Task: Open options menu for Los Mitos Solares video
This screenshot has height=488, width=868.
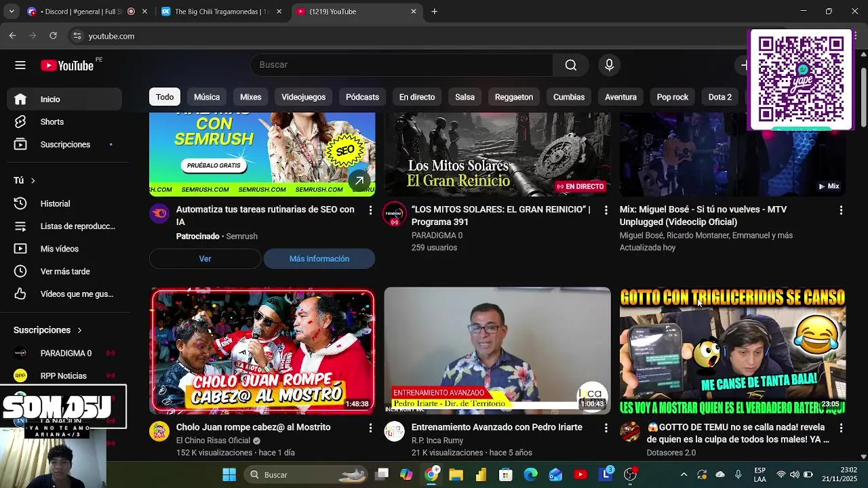Action: click(x=606, y=210)
